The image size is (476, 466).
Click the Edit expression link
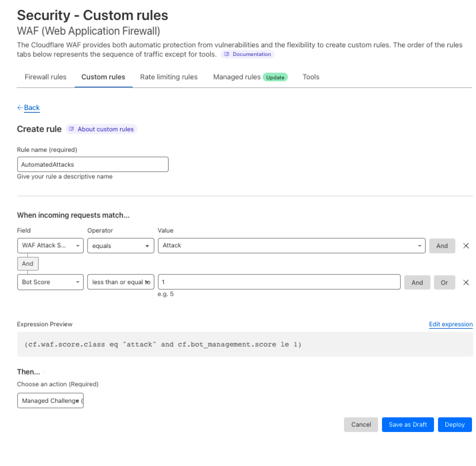[x=451, y=324]
